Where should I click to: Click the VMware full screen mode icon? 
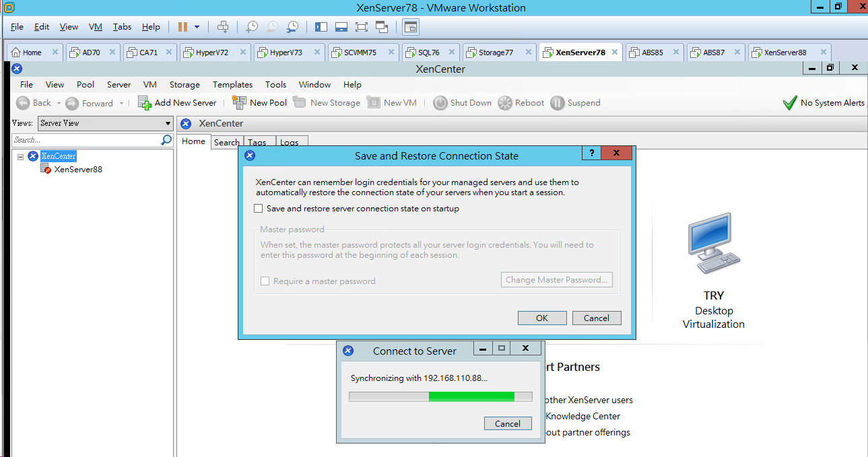[x=361, y=27]
